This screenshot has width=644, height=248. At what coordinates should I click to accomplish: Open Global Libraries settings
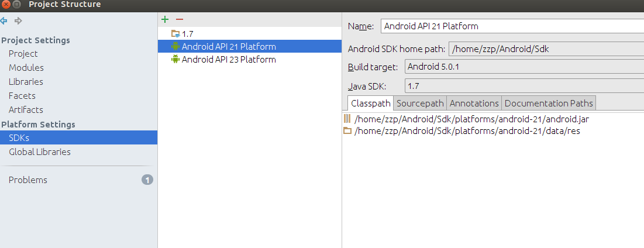pos(40,152)
